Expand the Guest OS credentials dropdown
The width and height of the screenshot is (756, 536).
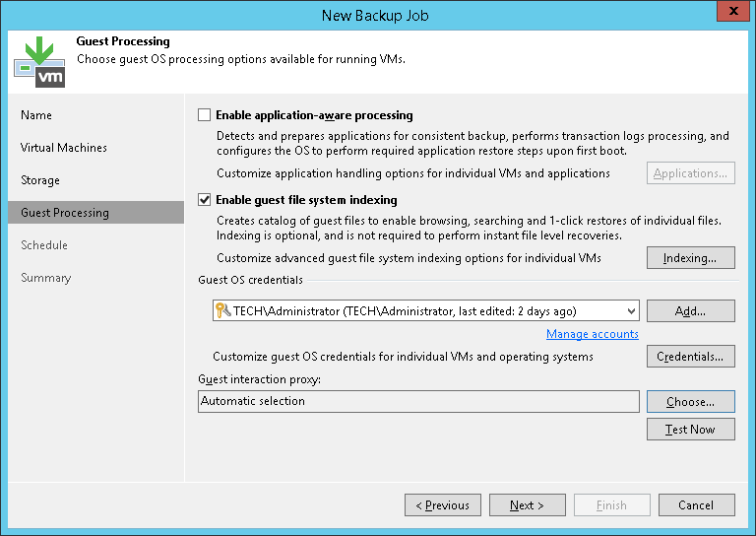pyautogui.click(x=630, y=311)
